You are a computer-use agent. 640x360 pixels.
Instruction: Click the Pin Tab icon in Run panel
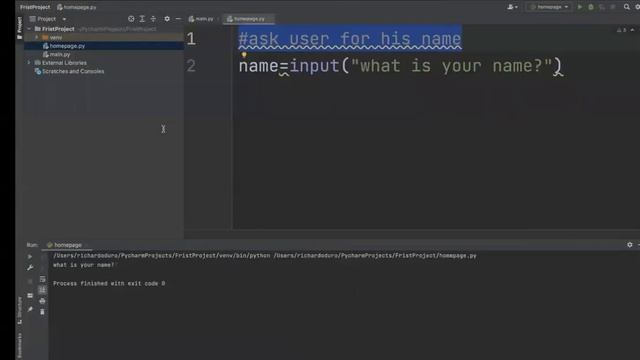tap(30, 309)
